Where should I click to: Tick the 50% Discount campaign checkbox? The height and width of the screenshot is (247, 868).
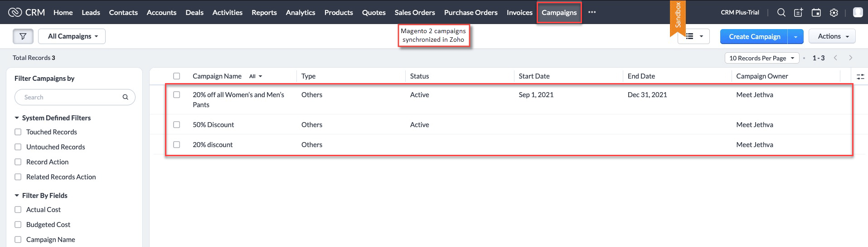(177, 124)
